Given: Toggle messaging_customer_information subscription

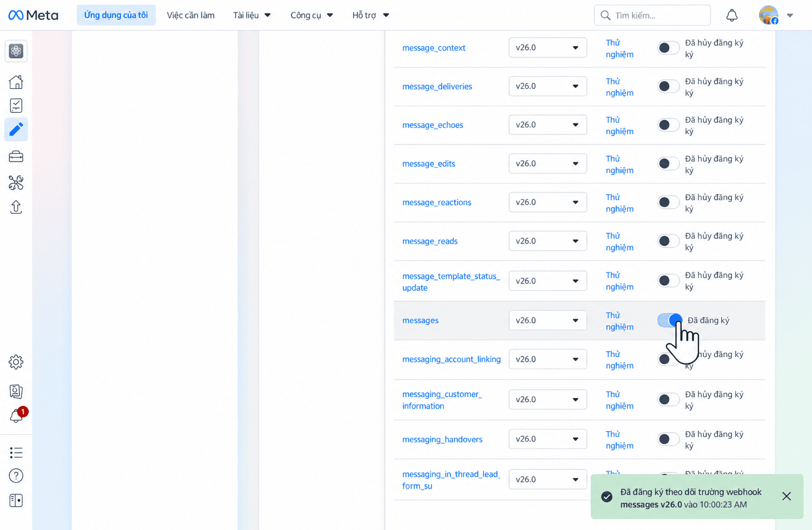Looking at the screenshot, I should coord(668,400).
